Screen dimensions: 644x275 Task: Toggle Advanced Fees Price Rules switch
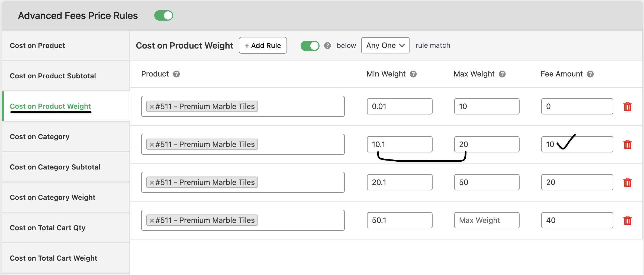pyautogui.click(x=164, y=15)
